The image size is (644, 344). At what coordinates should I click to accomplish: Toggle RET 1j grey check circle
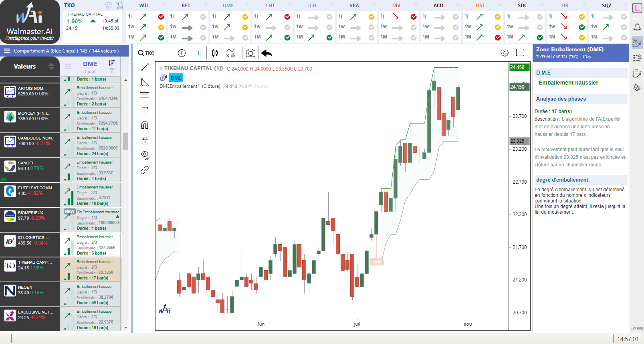coord(203,17)
